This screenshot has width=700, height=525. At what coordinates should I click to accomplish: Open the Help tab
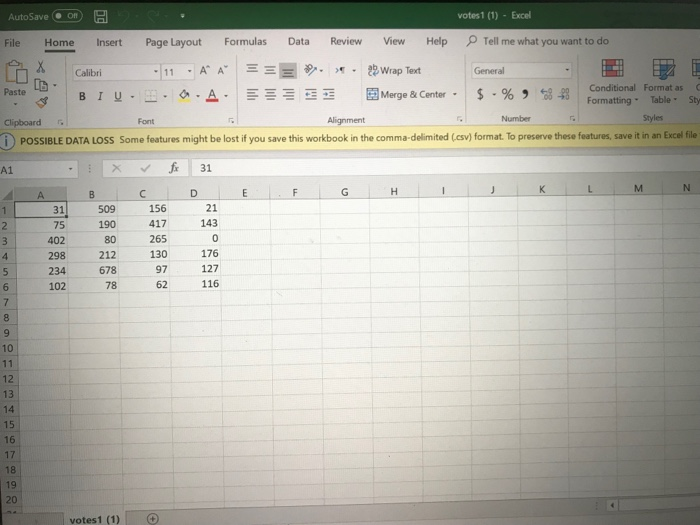[436, 41]
